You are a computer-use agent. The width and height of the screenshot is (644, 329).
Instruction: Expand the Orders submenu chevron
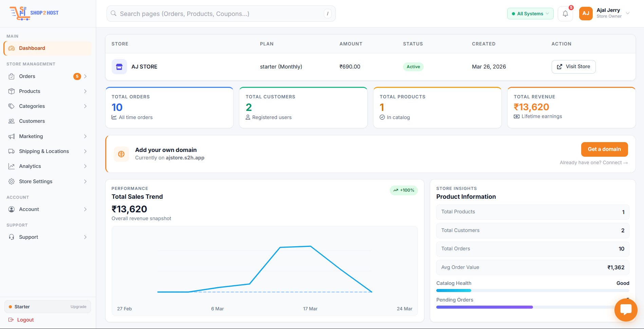click(85, 76)
